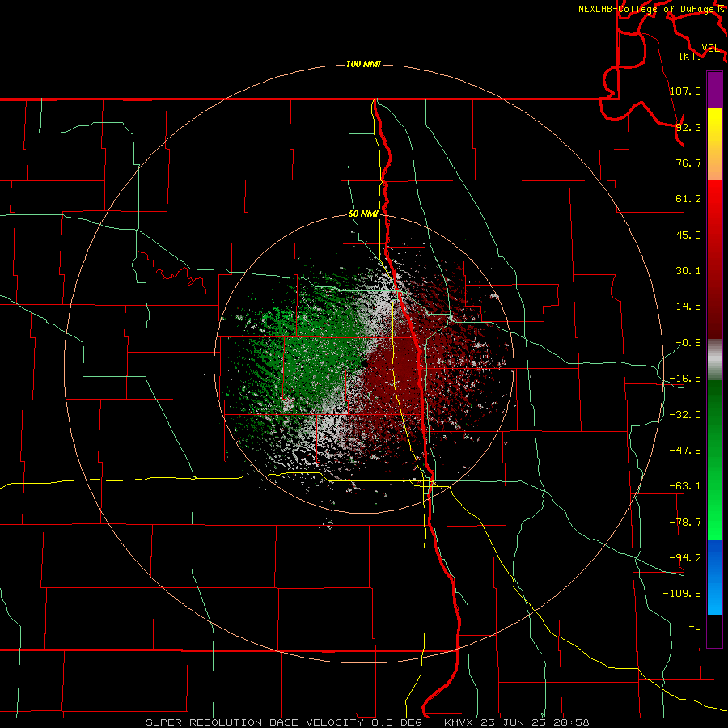Click the yellow-orange segment of the color bar
Screen dimensions: 728x728
pos(714,144)
